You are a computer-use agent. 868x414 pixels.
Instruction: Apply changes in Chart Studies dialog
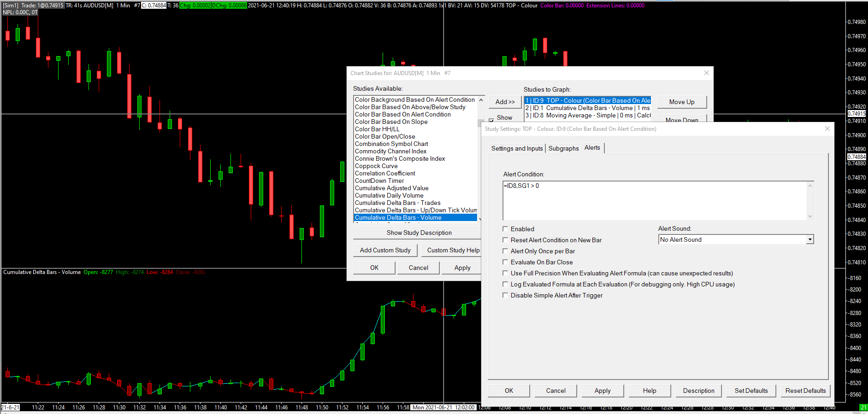[462, 268]
